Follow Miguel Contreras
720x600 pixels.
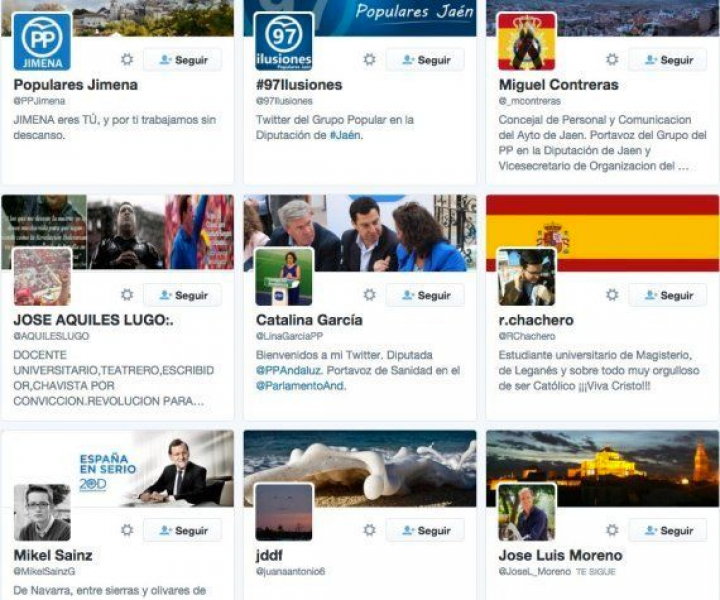(668, 60)
